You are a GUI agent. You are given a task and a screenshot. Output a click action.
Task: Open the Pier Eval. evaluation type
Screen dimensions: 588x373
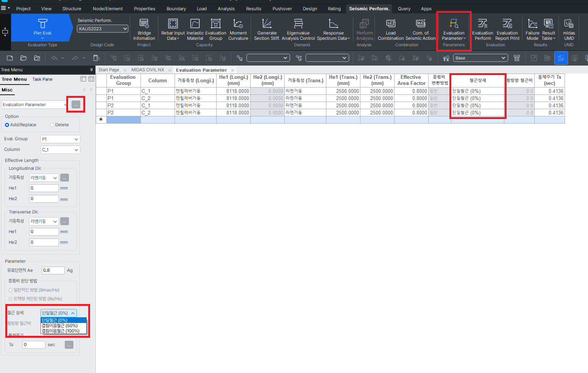pos(42,27)
